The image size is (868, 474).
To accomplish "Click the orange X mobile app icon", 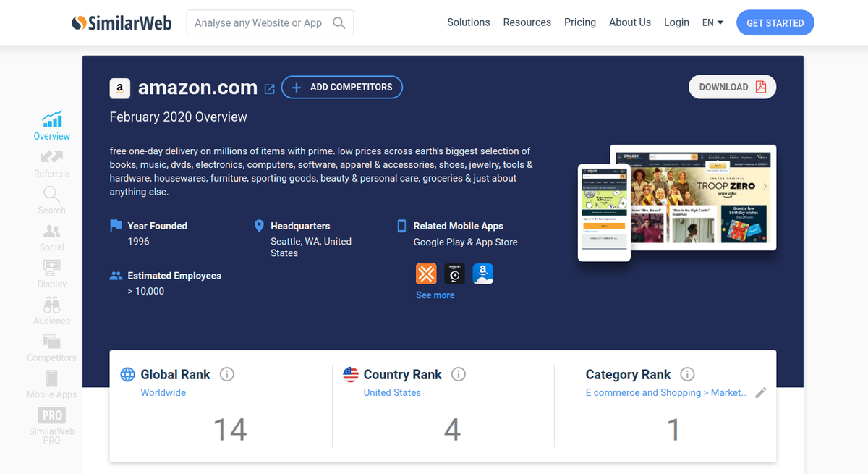I will click(x=426, y=274).
